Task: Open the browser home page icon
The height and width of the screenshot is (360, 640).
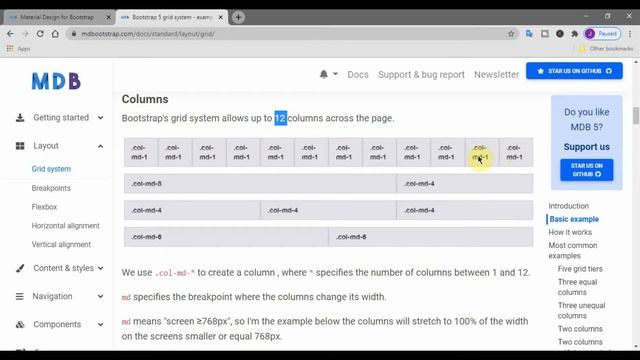Action: (x=55, y=34)
